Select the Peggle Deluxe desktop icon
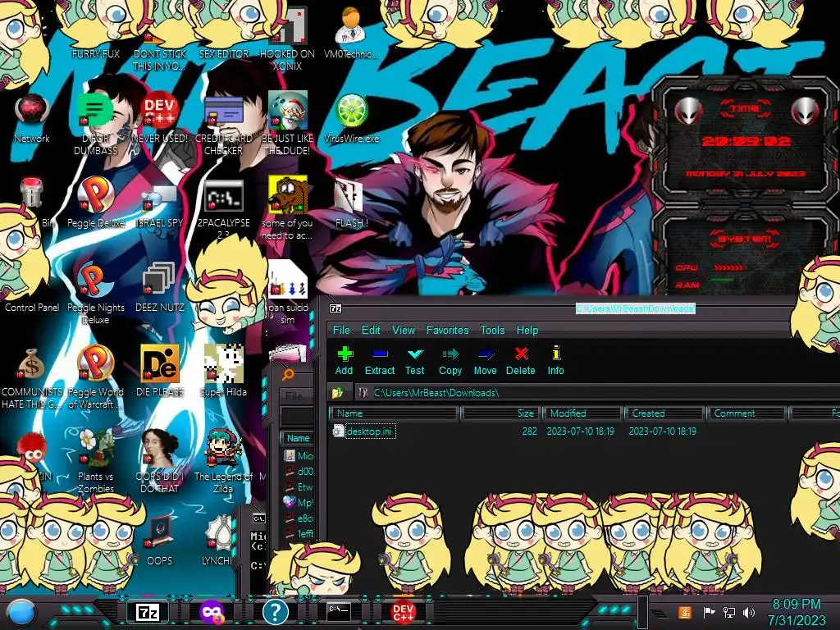The image size is (840, 630). tap(95, 203)
